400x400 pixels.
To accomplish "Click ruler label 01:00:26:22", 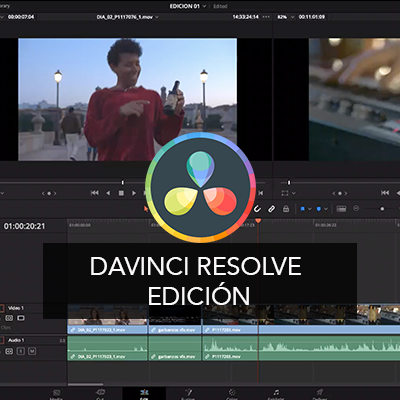I will (x=326, y=225).
